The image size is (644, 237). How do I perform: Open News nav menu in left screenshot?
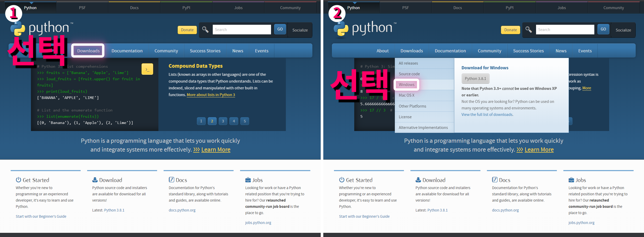238,51
